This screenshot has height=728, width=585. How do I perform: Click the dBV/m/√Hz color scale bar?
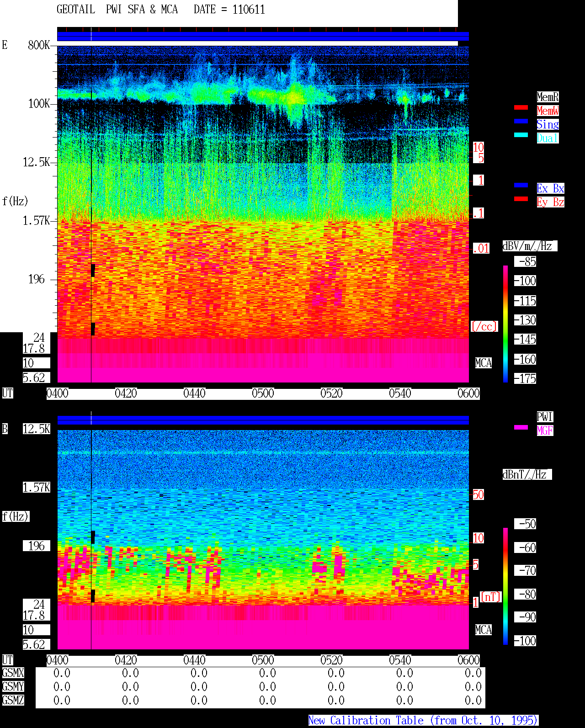pos(505,324)
